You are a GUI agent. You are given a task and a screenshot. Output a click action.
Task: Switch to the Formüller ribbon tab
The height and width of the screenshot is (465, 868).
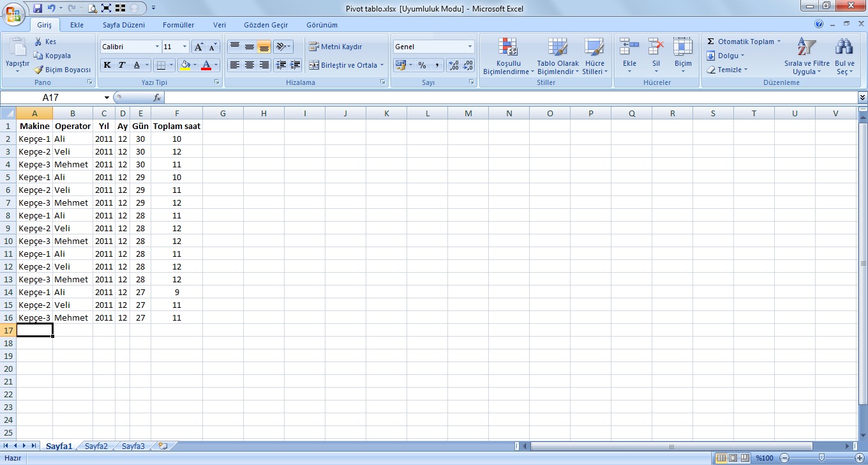(x=179, y=25)
